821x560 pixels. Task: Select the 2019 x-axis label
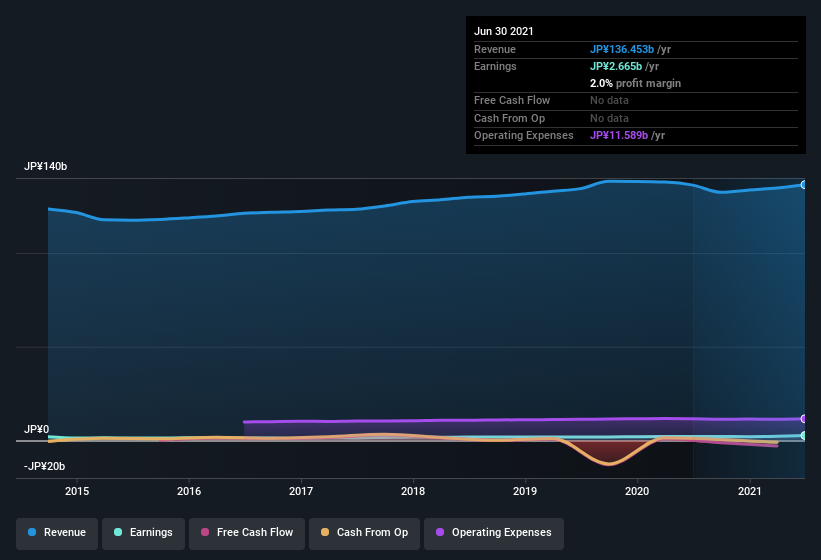[525, 491]
